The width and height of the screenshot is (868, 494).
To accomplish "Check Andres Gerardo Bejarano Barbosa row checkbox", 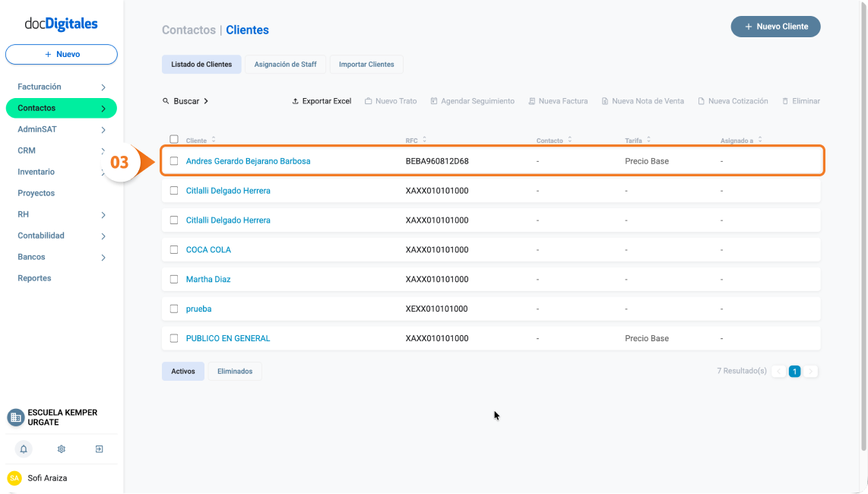I will 174,160.
